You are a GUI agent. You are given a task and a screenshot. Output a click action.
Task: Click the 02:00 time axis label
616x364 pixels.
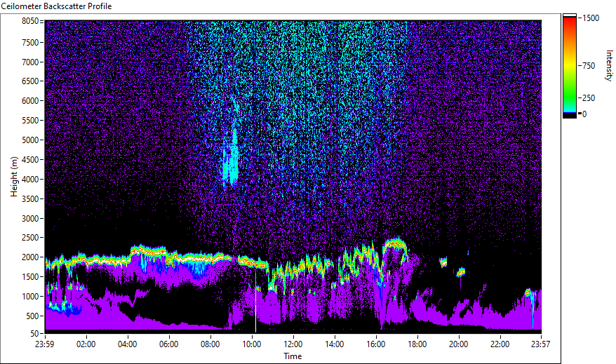tap(86, 344)
